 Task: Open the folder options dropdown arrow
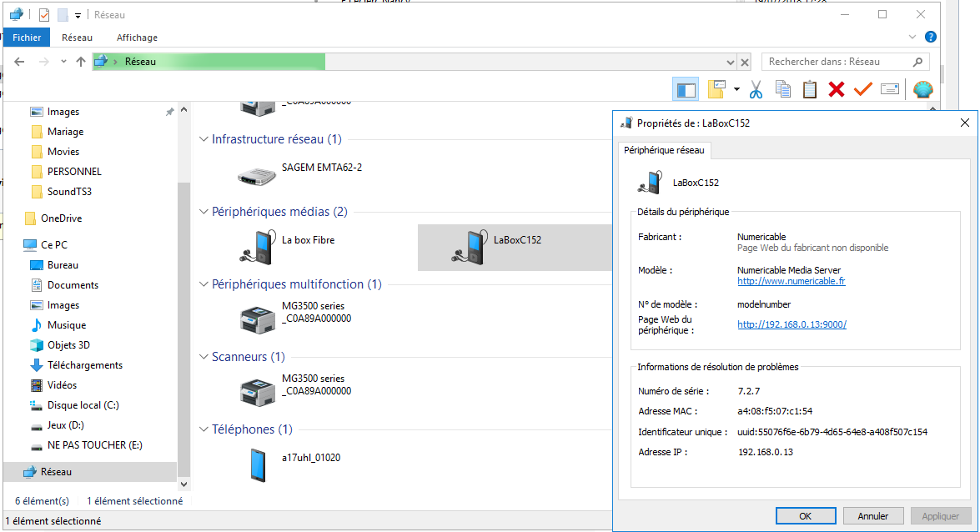pos(736,89)
